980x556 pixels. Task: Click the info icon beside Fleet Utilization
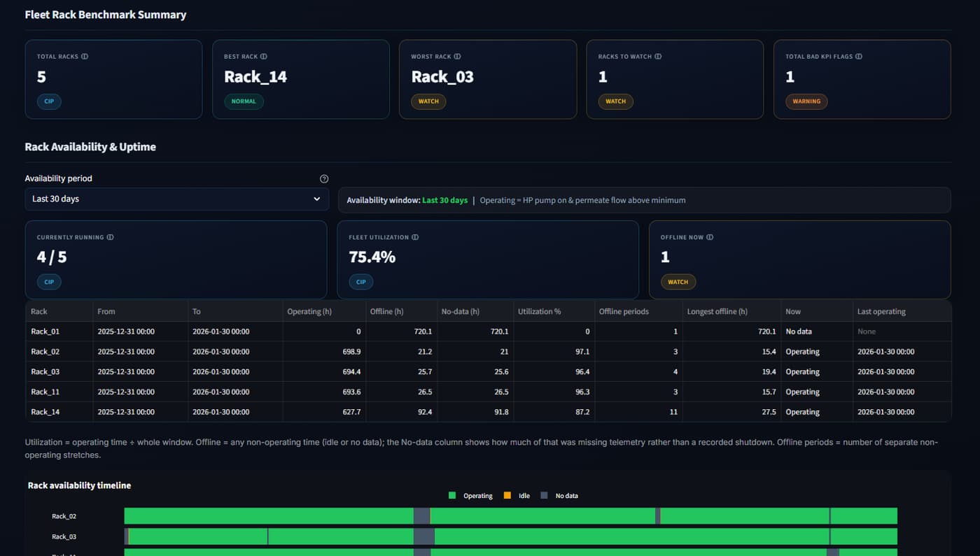(415, 237)
